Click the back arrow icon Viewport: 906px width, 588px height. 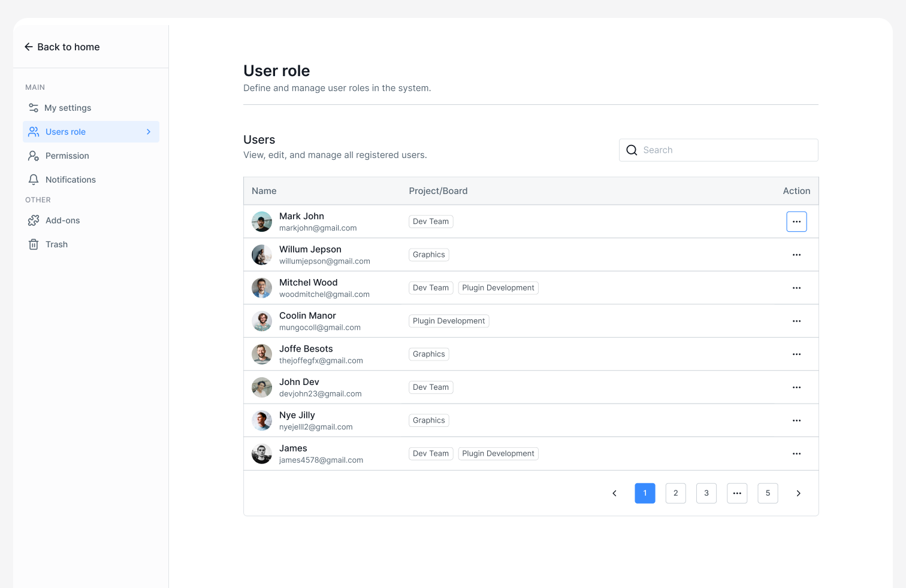pyautogui.click(x=28, y=46)
